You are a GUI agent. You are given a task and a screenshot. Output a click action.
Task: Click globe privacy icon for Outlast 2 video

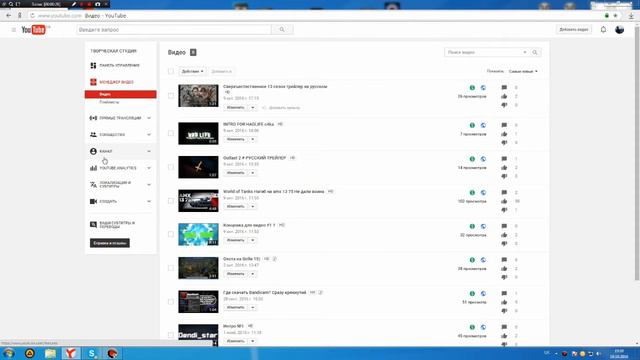click(x=483, y=159)
